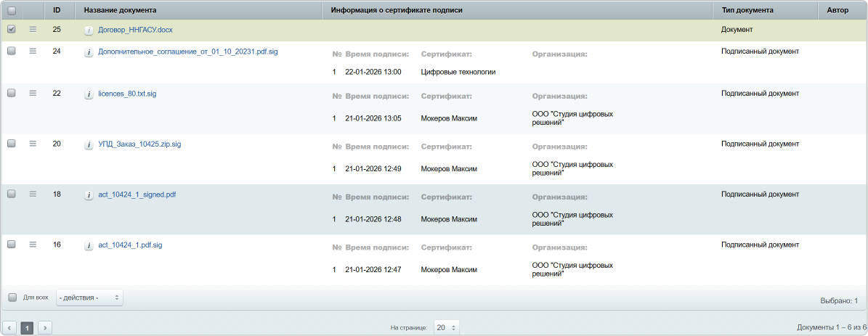Viewport: 868px width, 336px height.
Task: Expand the 'На странице' page size dropdown
Action: 446,328
